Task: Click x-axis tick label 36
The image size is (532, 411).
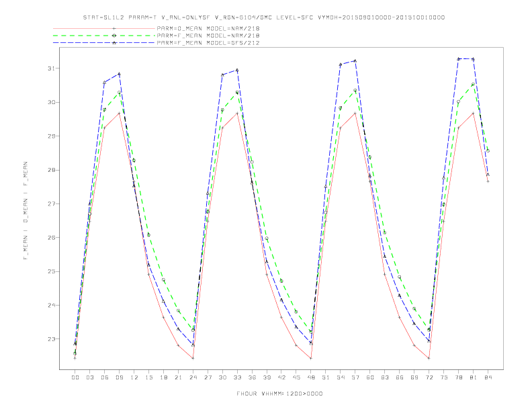Action: click(252, 377)
